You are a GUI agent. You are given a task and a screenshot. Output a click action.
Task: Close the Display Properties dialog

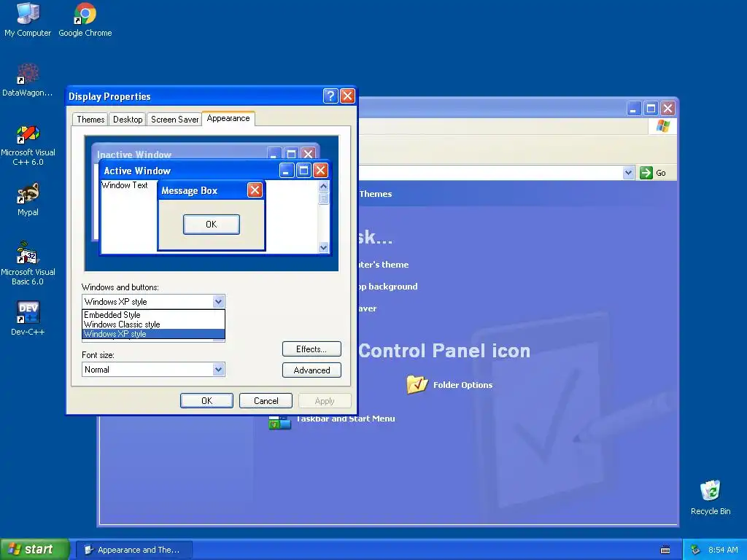point(348,96)
